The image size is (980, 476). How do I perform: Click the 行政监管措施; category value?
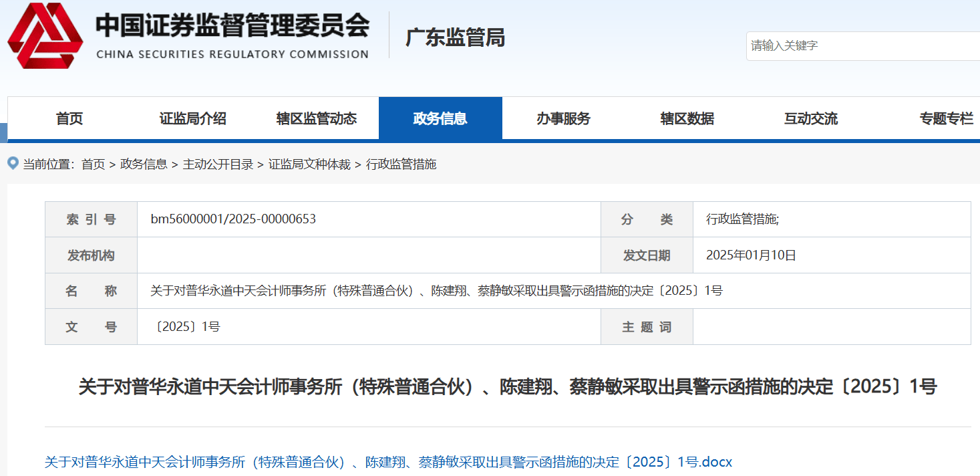(743, 219)
